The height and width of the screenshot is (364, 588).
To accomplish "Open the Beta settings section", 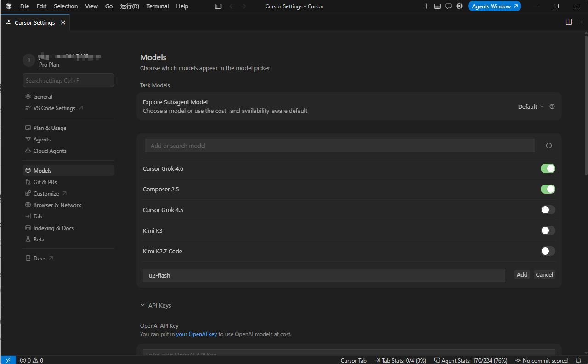I will tap(68, 240).
